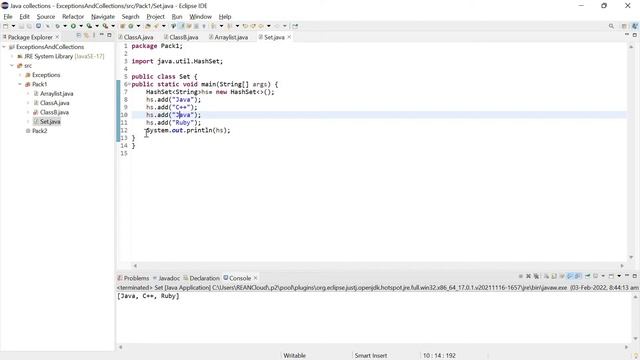Click the Open Type icon
The height and width of the screenshot is (360, 640).
[x=148, y=26]
